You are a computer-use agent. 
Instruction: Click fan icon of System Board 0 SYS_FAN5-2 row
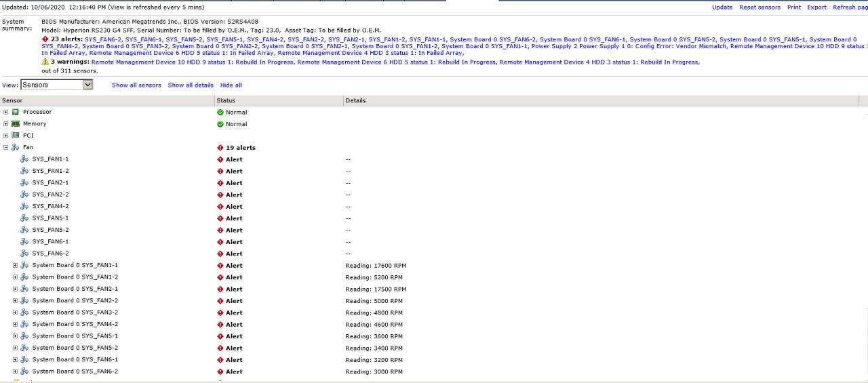(x=24, y=348)
